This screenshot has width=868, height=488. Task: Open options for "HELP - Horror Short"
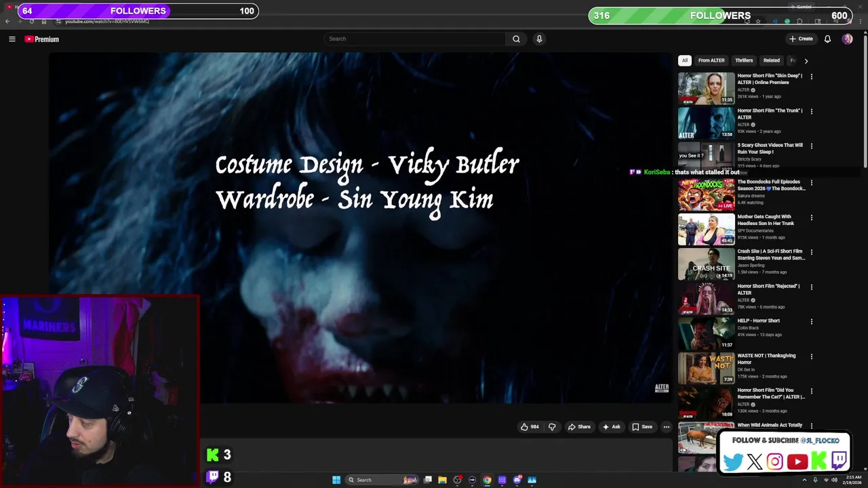[811, 321]
